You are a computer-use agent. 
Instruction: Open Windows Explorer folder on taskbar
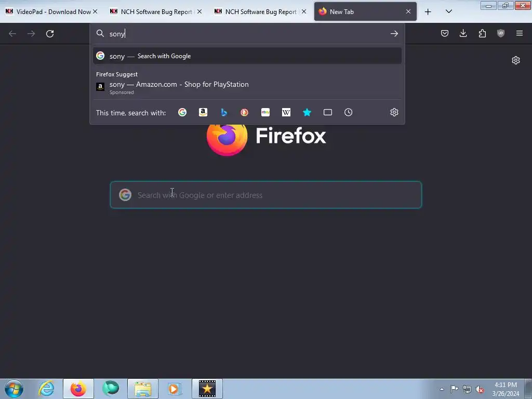143,389
